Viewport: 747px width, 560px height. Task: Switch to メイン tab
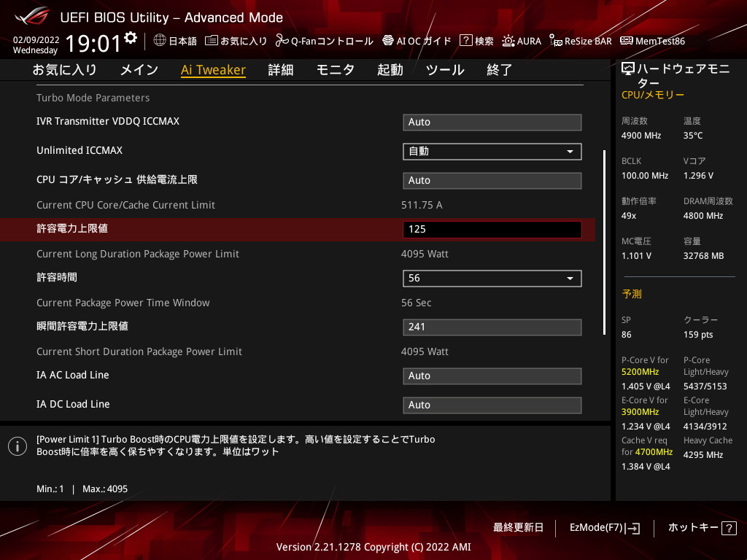tap(139, 70)
